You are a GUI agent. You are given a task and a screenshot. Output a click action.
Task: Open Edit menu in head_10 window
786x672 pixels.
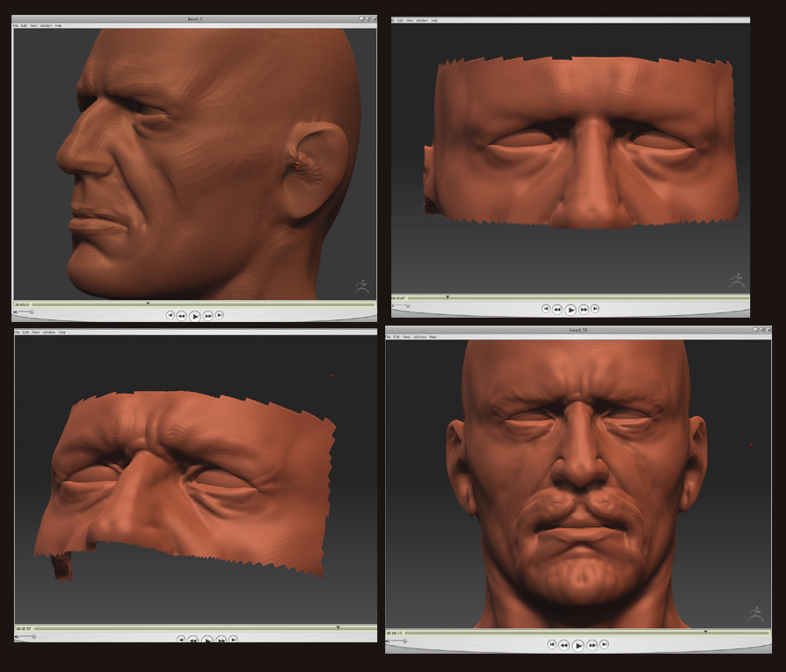pyautogui.click(x=396, y=337)
